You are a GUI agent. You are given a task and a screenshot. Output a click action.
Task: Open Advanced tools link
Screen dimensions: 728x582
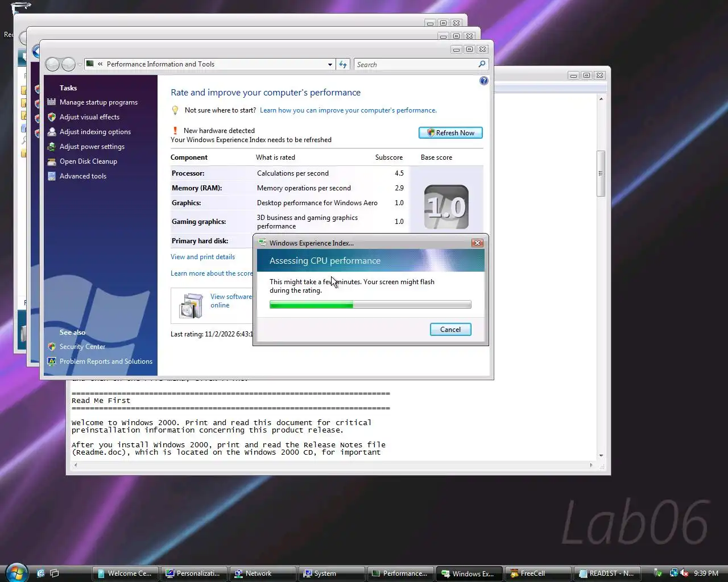pyautogui.click(x=83, y=176)
